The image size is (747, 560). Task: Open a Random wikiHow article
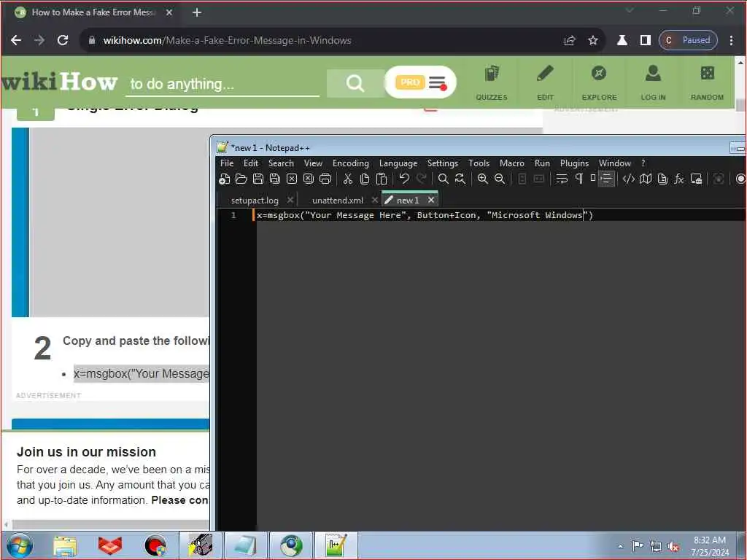click(x=707, y=83)
